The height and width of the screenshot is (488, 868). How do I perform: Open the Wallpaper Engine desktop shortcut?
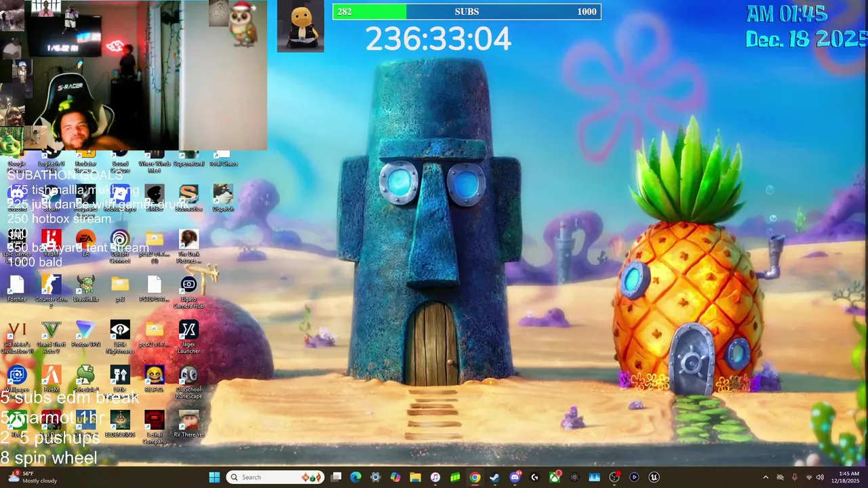coord(16,381)
